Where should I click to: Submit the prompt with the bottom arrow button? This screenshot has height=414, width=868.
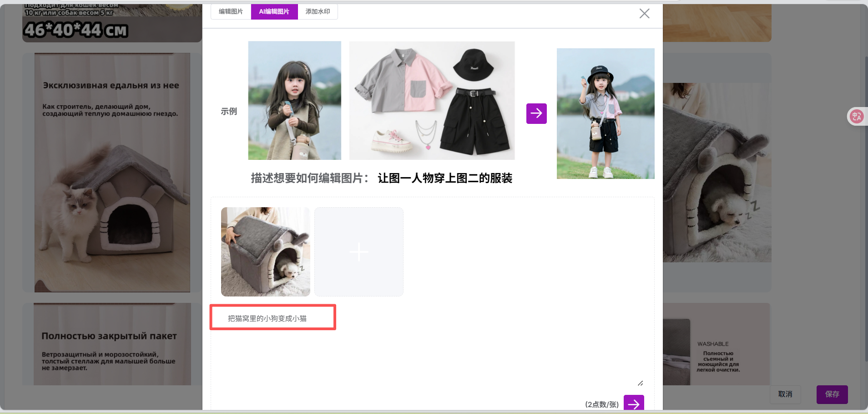click(633, 403)
